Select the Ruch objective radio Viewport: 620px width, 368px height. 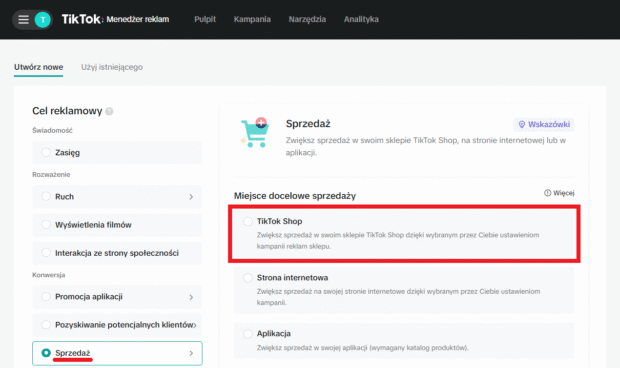pyautogui.click(x=46, y=196)
